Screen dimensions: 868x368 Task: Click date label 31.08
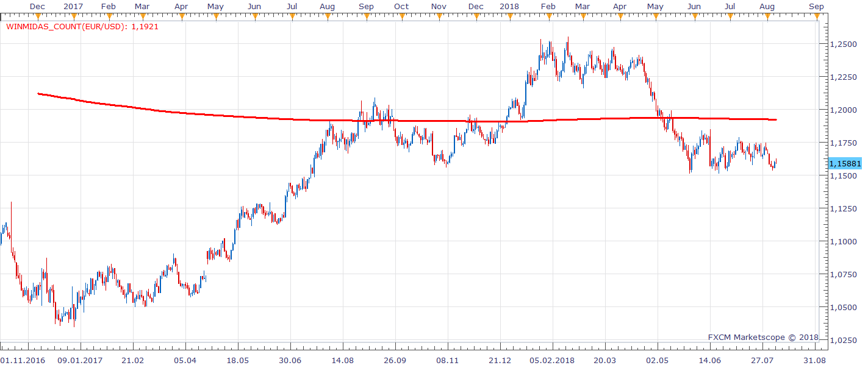[x=815, y=361]
